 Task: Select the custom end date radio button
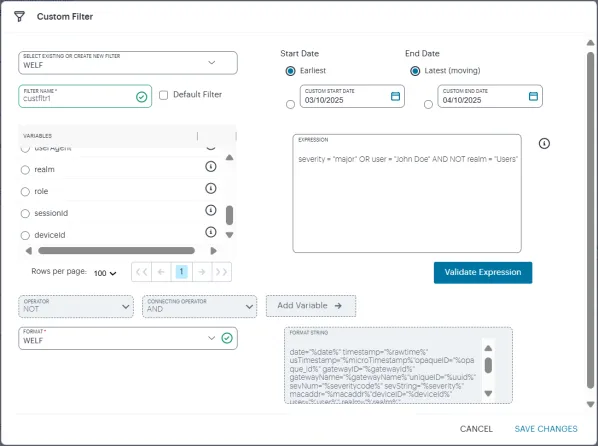click(x=428, y=105)
